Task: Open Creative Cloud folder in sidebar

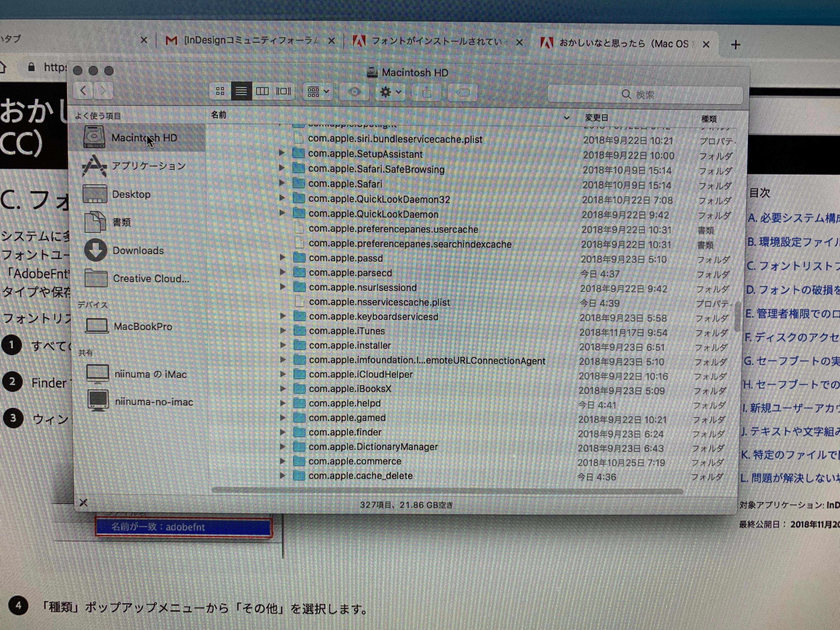Action: point(150,279)
